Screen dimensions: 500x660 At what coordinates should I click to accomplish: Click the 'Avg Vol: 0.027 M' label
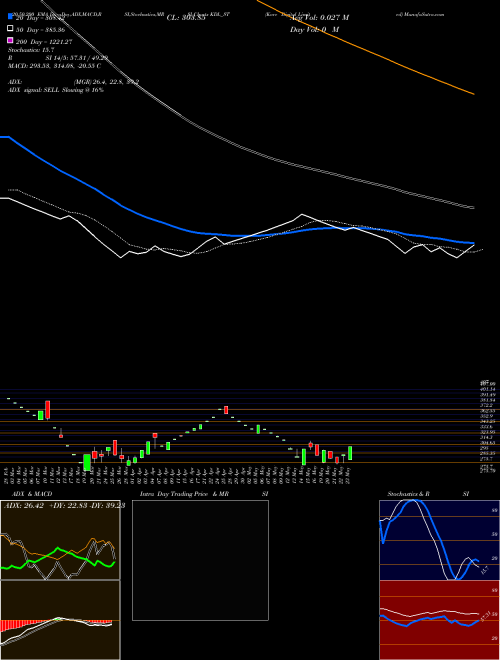click(319, 18)
